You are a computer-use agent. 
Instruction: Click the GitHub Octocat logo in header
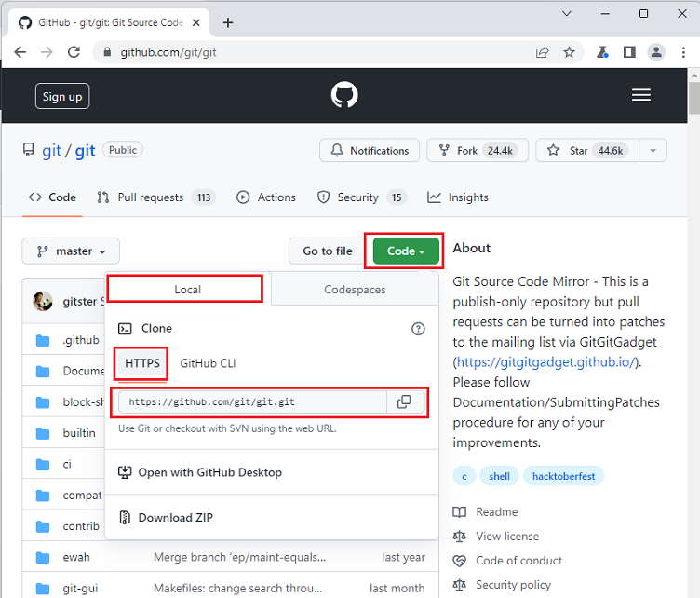click(x=344, y=95)
